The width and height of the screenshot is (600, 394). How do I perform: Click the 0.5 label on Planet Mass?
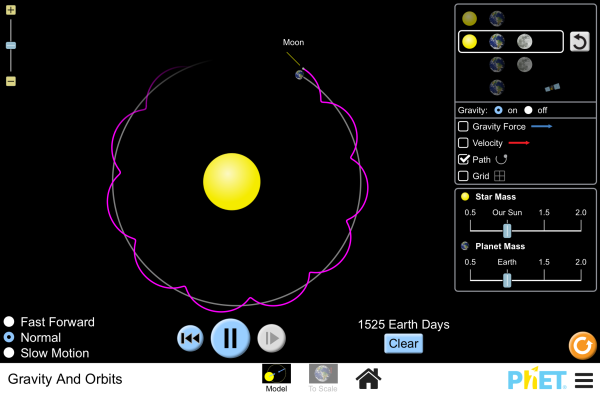coord(470,262)
